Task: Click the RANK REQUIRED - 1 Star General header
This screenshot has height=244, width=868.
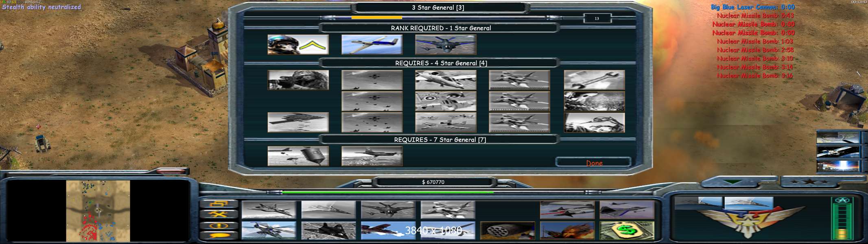Action: (x=441, y=28)
